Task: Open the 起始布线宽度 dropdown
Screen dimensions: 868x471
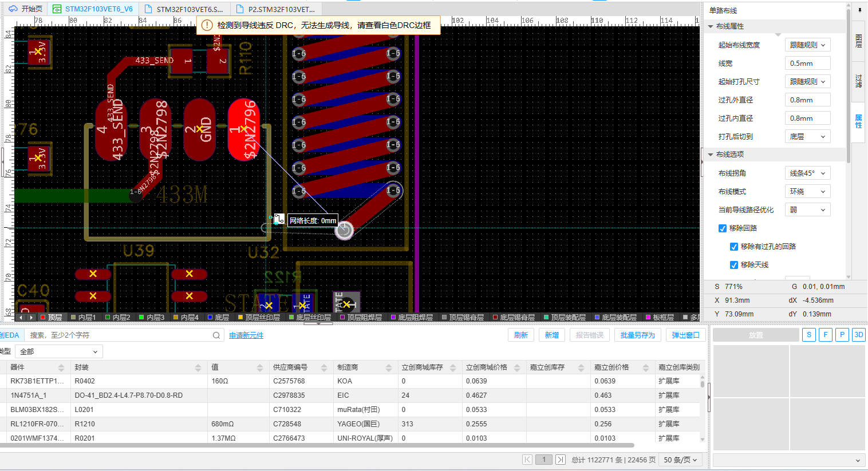Action: click(x=807, y=45)
